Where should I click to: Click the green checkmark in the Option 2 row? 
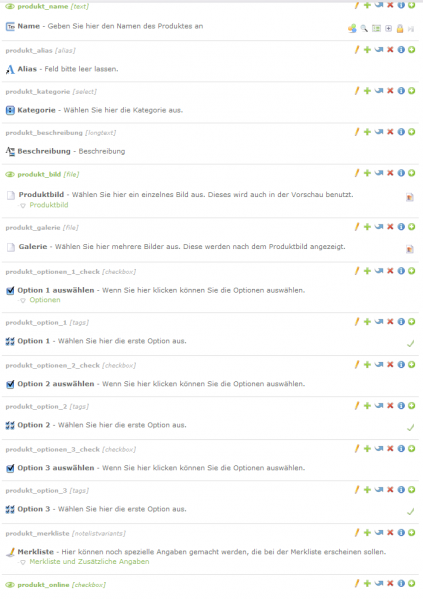coord(410,428)
